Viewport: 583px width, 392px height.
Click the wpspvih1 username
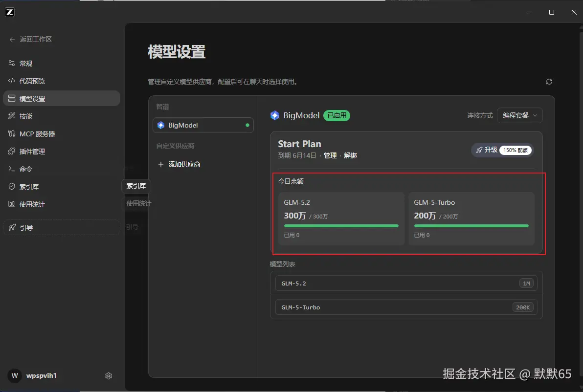(41, 376)
